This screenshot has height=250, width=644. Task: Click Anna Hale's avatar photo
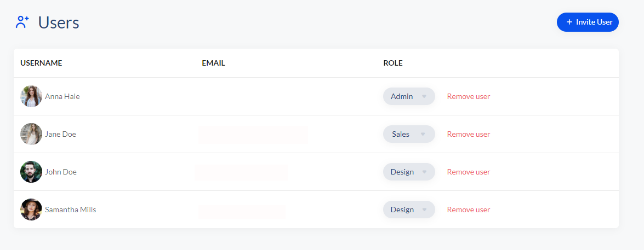point(31,96)
